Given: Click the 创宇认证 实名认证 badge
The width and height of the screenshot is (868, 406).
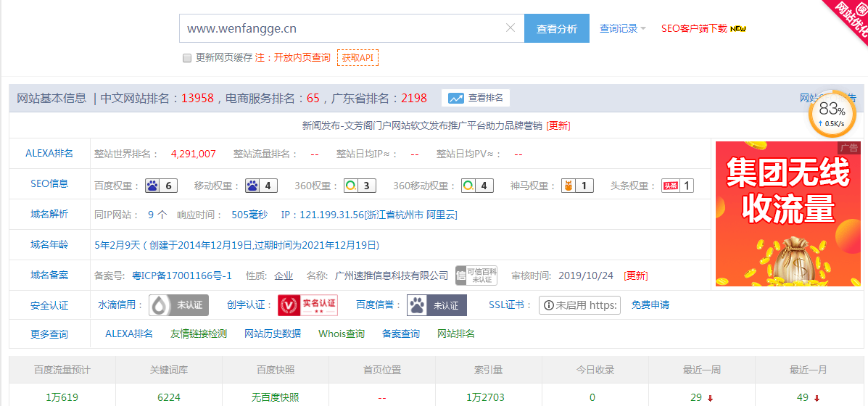Looking at the screenshot, I should (307, 305).
